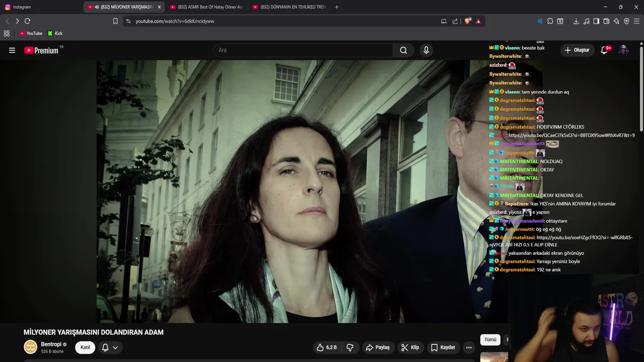
Task: Open Kick bookmark in bookmarks bar
Action: [55, 33]
